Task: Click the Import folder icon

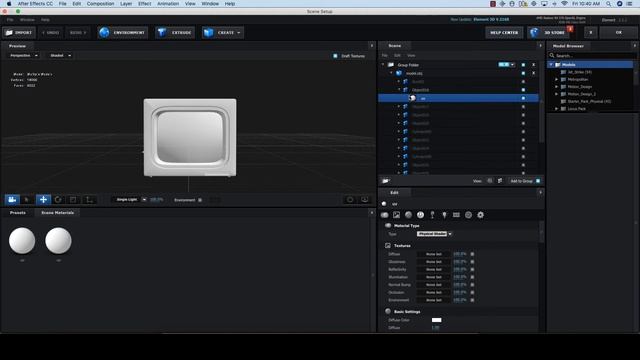Action: (9, 32)
